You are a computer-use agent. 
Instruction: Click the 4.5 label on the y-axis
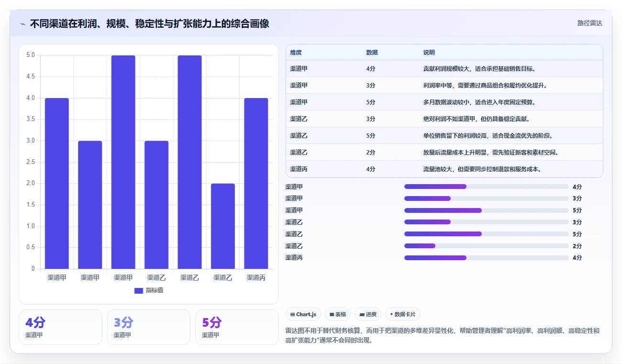[x=30, y=77]
